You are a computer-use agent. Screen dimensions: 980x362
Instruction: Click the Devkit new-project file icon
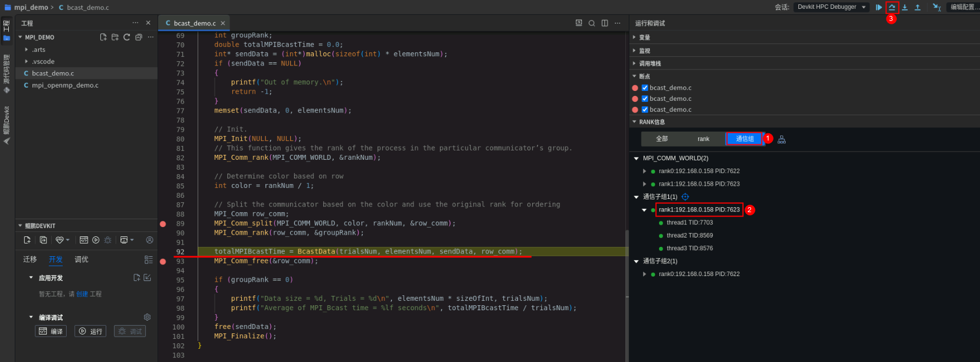pyautogui.click(x=27, y=240)
